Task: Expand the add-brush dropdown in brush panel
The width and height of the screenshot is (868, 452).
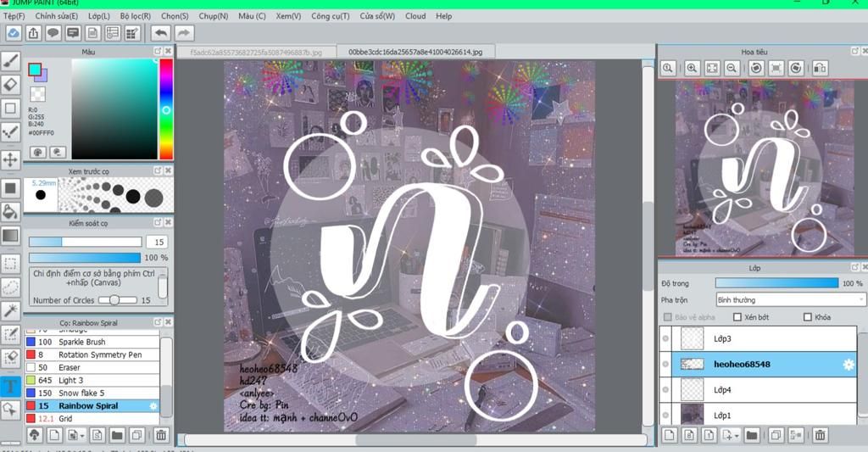Action: [x=82, y=437]
